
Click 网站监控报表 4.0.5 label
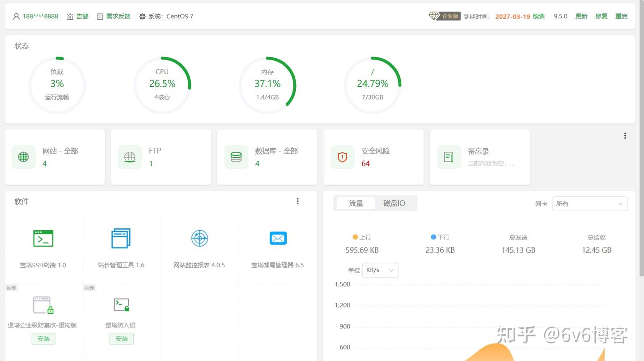point(199,265)
